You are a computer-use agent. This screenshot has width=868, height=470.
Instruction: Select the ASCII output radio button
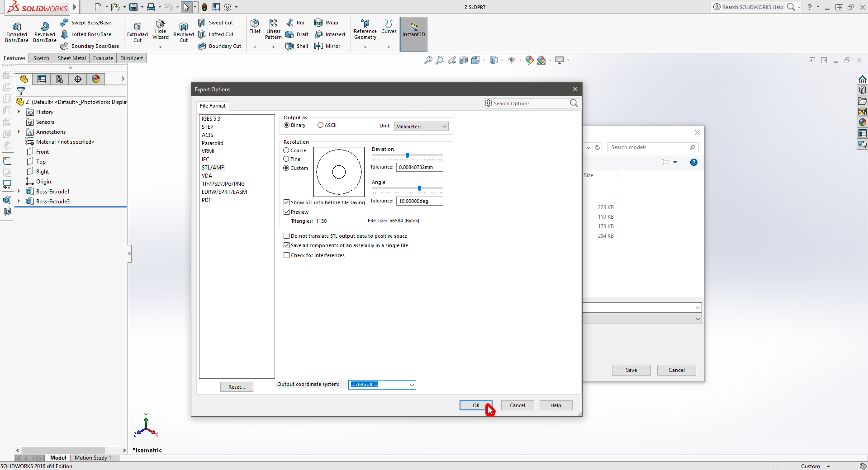(320, 125)
